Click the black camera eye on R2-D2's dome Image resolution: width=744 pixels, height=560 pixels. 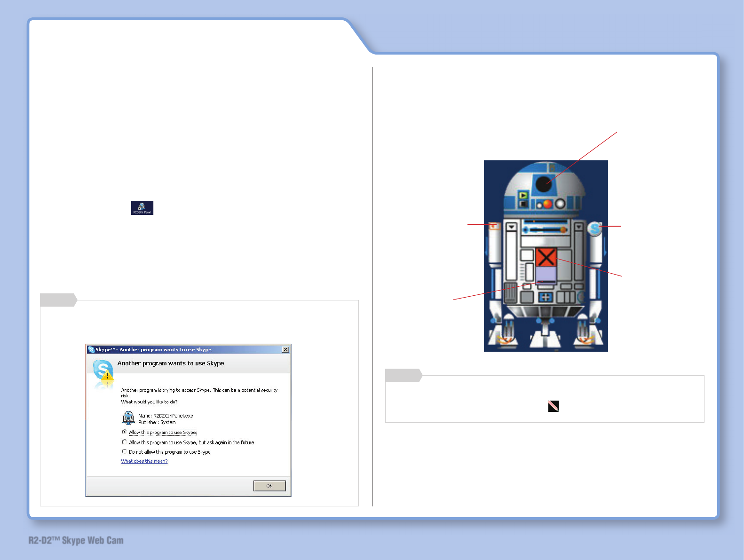point(544,183)
